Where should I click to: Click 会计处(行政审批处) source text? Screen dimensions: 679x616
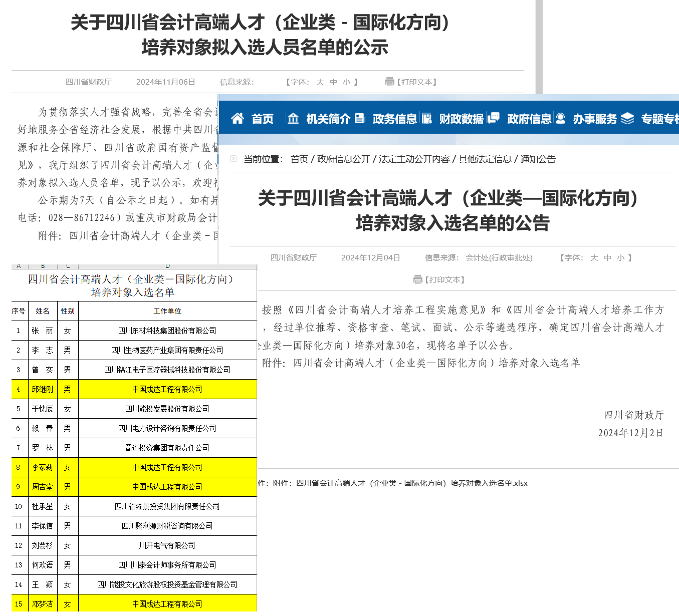[499, 258]
